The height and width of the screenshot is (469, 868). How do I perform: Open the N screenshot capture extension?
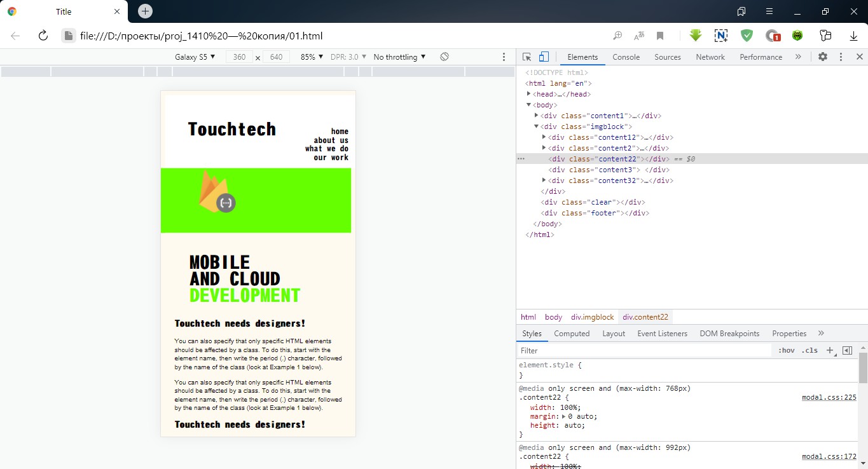[721, 36]
